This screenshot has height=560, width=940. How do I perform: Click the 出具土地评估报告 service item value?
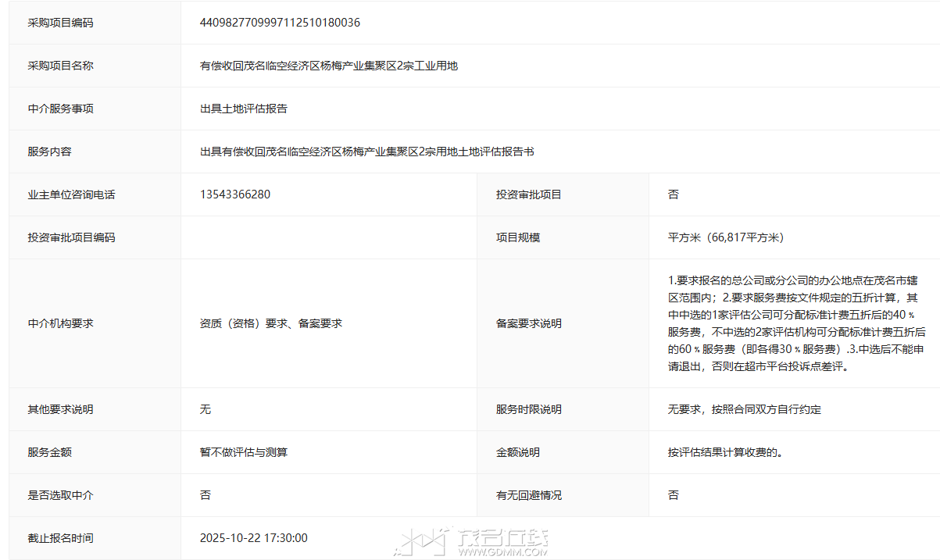tap(244, 109)
